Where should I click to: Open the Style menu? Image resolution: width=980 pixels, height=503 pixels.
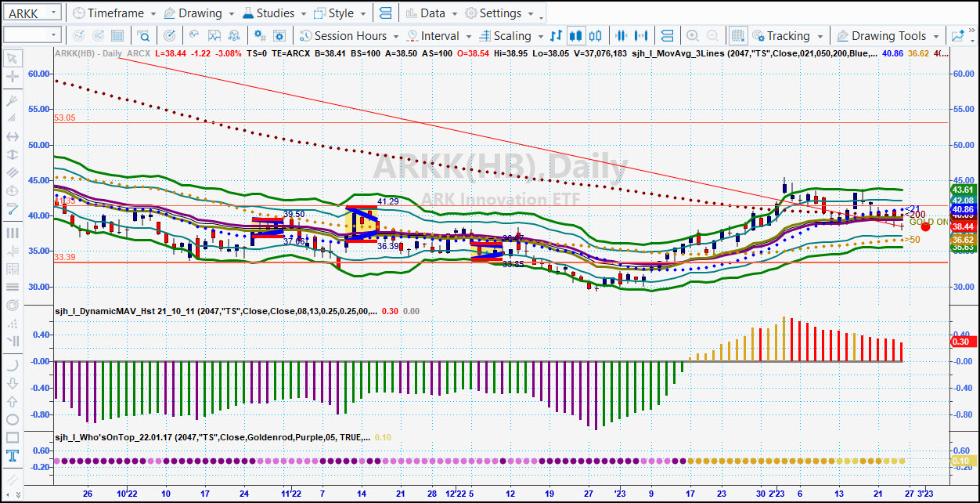(340, 13)
